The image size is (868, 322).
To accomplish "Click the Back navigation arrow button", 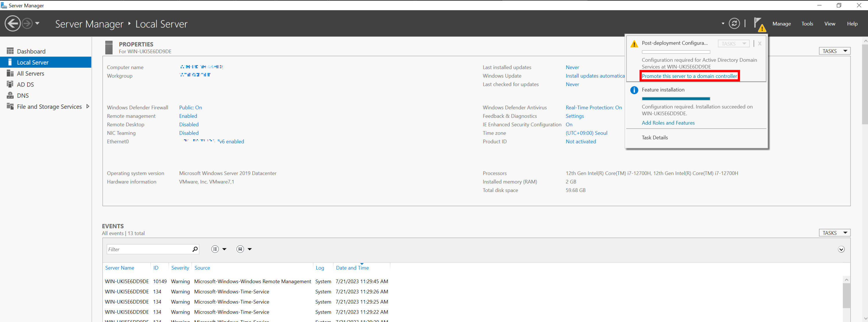I will [x=12, y=24].
